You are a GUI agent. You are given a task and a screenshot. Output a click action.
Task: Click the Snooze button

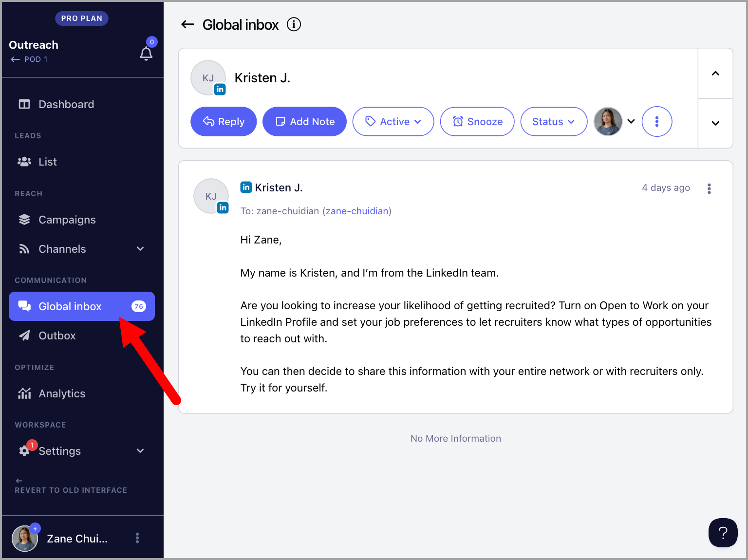tap(477, 122)
